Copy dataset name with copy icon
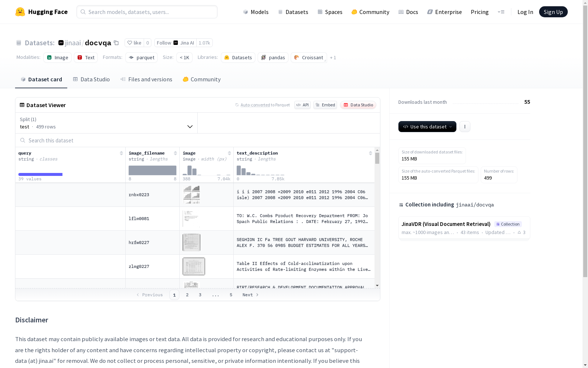 116,43
